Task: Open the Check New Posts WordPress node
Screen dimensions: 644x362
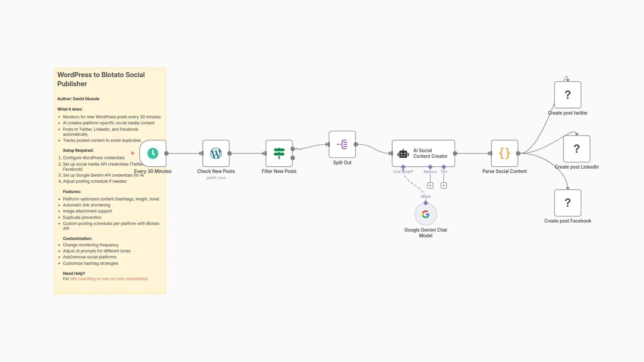Action: (216, 154)
